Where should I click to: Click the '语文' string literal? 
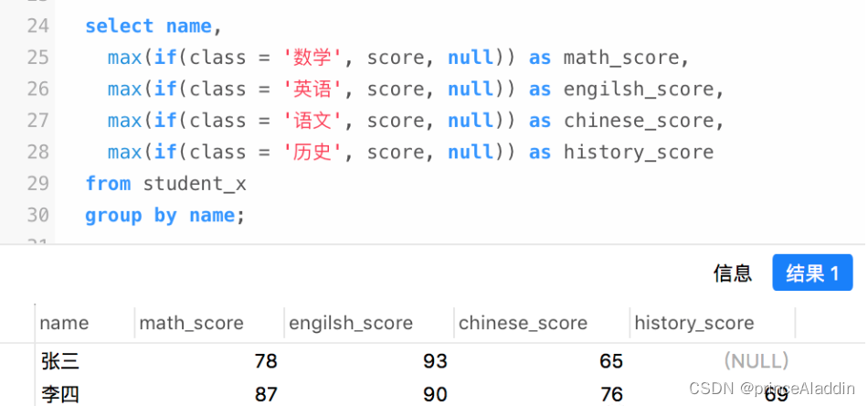(x=312, y=121)
